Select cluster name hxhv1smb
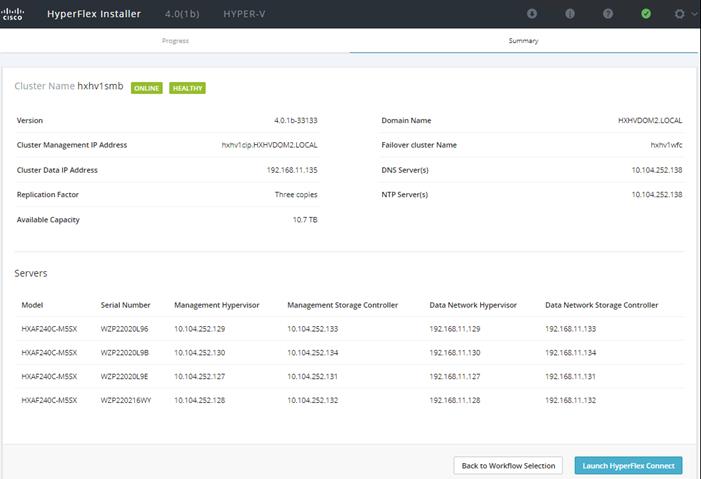The width and height of the screenshot is (701, 479). click(100, 86)
